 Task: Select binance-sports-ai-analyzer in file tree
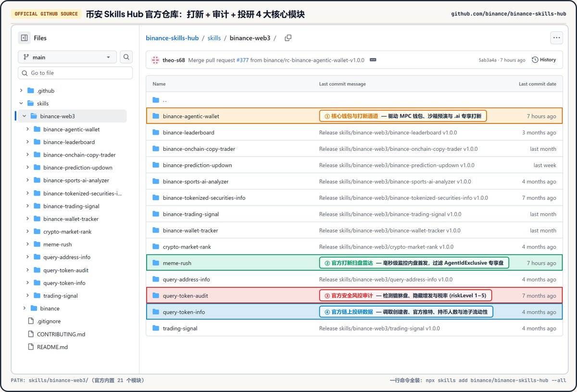tap(76, 181)
